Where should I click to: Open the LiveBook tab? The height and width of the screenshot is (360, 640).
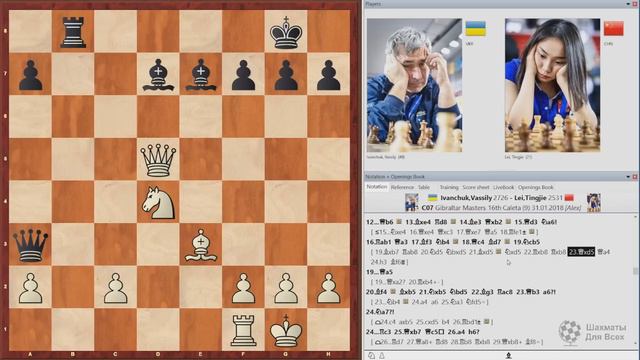click(503, 187)
